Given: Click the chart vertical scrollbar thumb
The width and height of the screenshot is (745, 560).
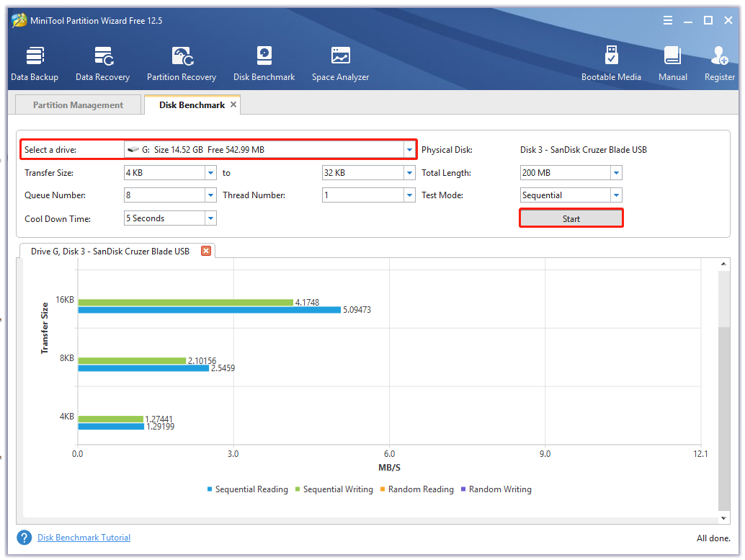Looking at the screenshot, I should [x=723, y=418].
